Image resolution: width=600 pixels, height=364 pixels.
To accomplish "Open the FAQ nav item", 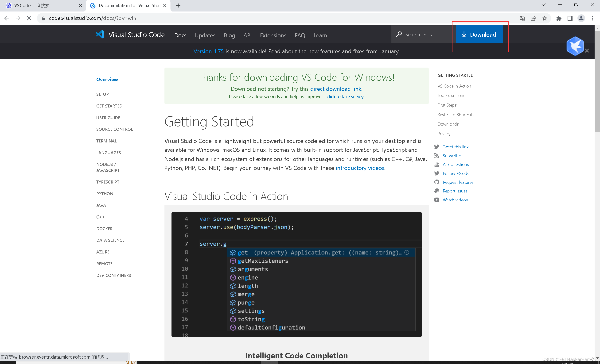I will [x=300, y=35].
